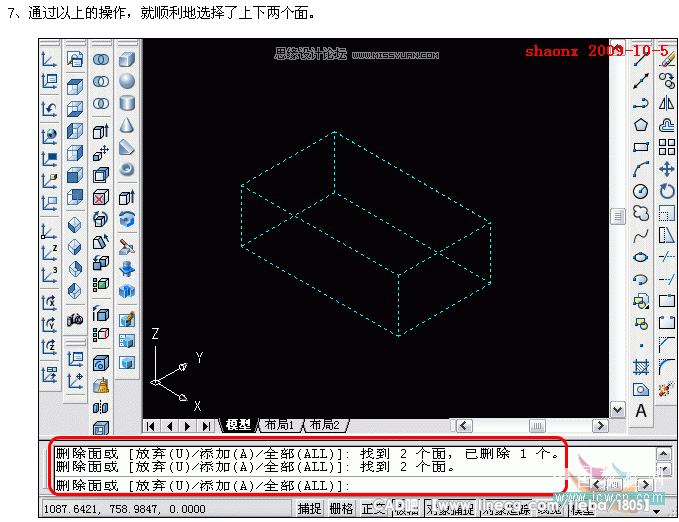
Task: Create a solid Sphere
Action: click(127, 81)
